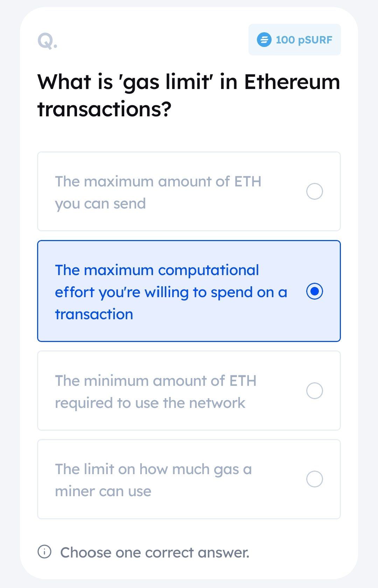Toggle the selected 'maximum computational effort' radio button

click(x=314, y=291)
